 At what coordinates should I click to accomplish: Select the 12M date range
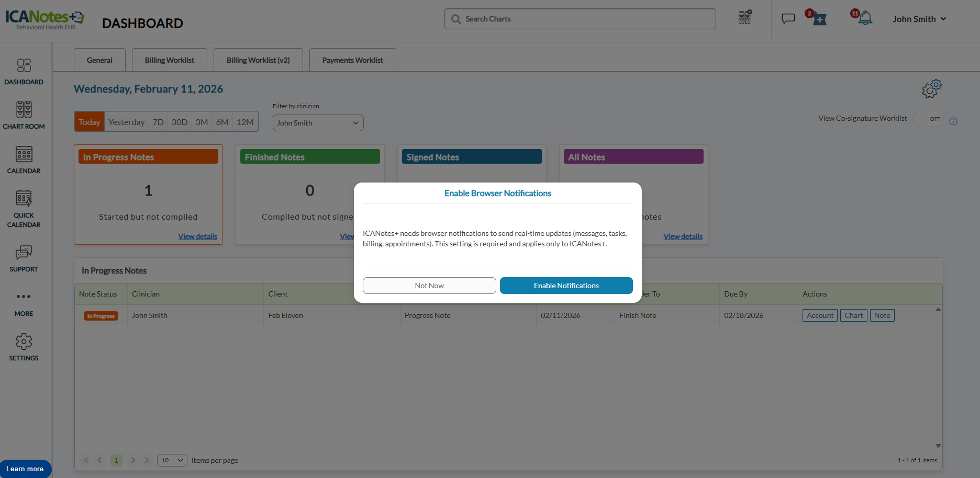[245, 122]
